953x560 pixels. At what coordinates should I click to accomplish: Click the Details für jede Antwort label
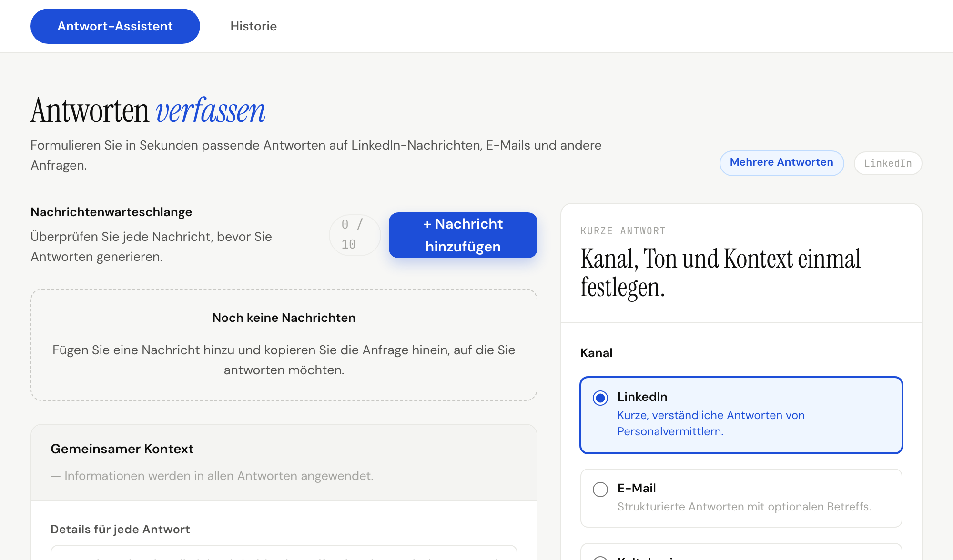120,529
